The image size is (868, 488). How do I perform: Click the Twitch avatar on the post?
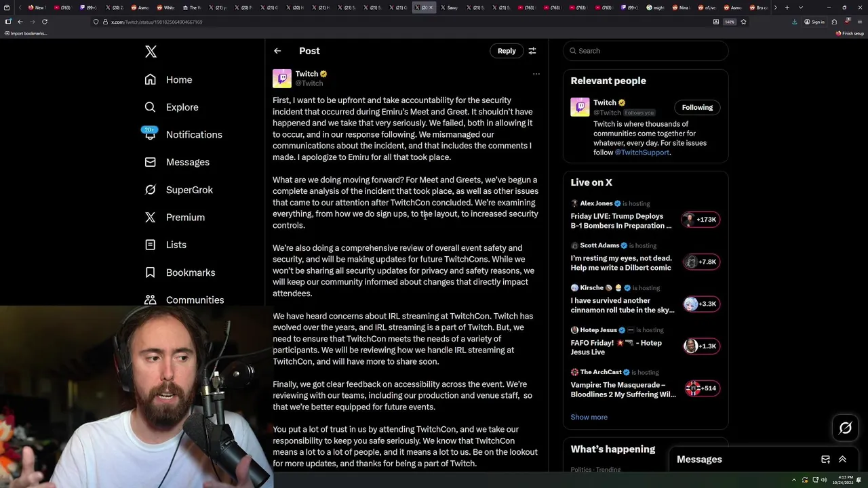point(282,79)
